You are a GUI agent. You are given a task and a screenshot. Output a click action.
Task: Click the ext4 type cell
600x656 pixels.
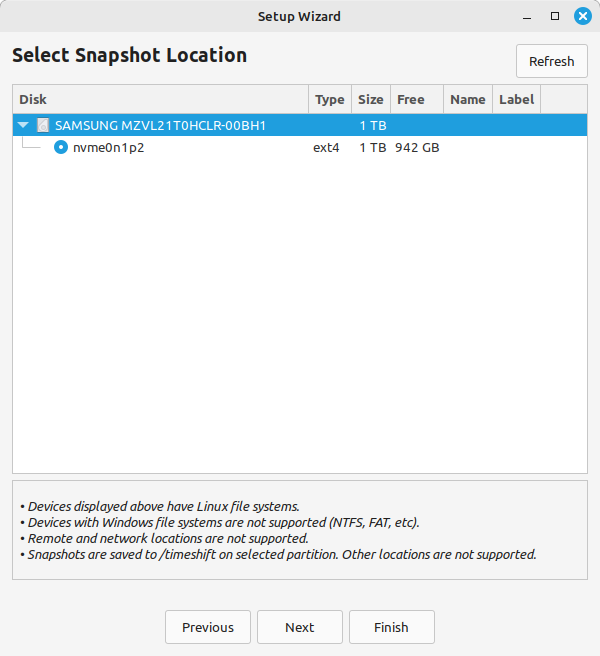pos(326,148)
